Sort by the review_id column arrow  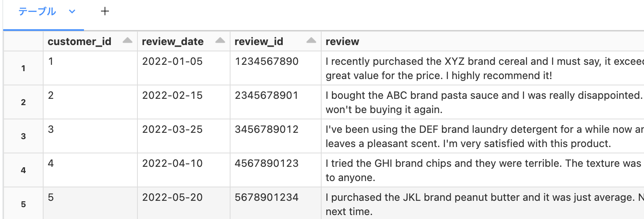tap(312, 40)
